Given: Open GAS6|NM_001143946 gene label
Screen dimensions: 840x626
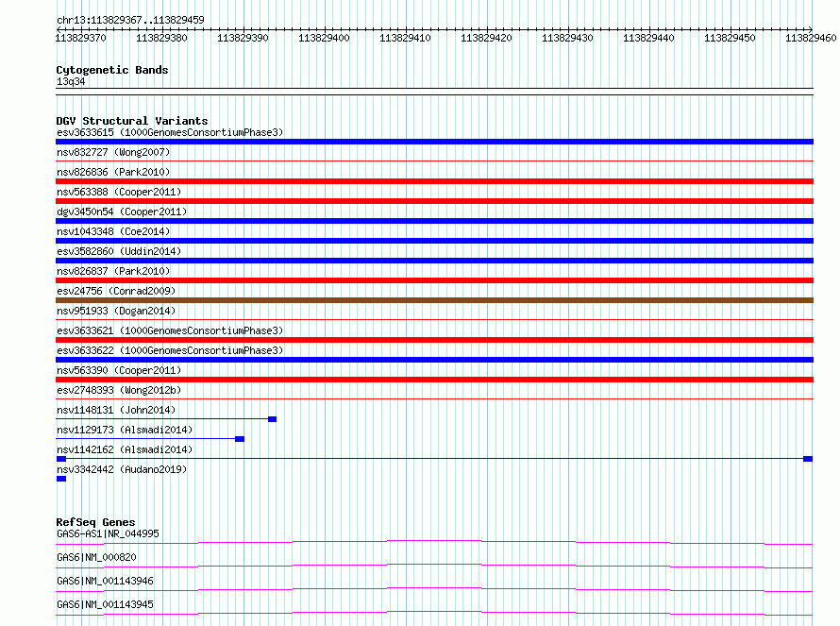Looking at the screenshot, I should (105, 581).
